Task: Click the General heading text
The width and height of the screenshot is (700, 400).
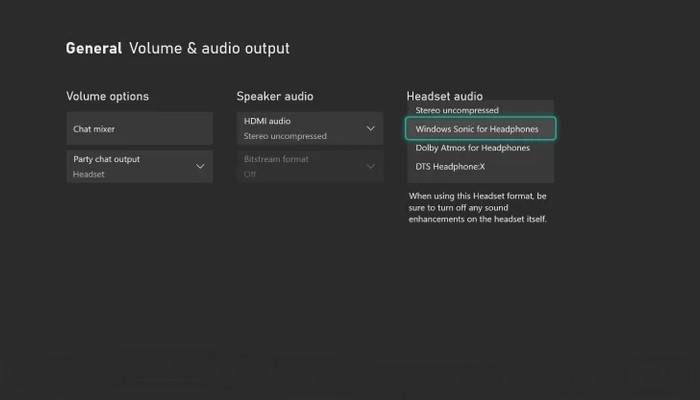Action: [94, 48]
